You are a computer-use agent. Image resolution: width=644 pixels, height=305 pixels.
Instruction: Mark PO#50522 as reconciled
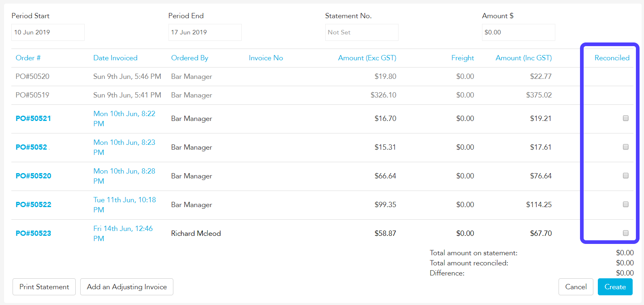[625, 204]
